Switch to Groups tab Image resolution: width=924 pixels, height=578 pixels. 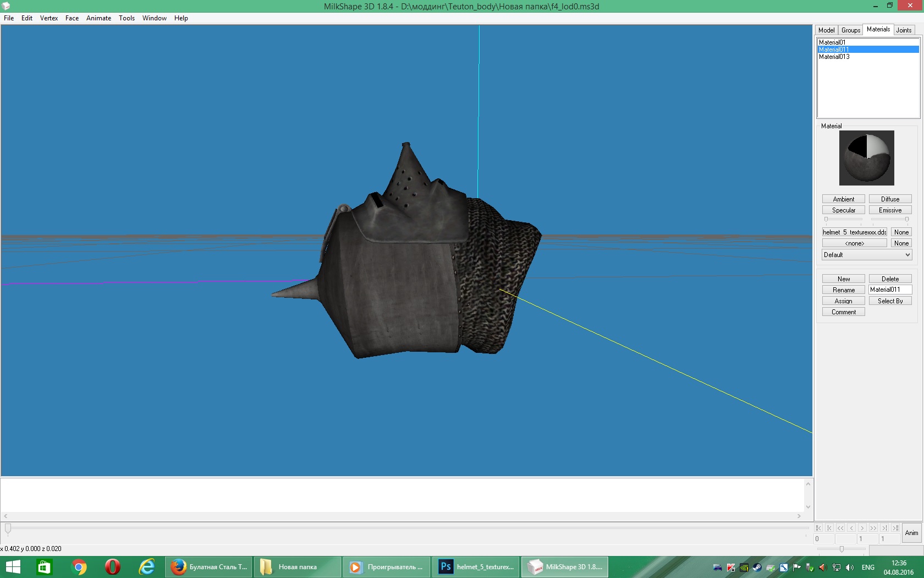[x=851, y=30]
